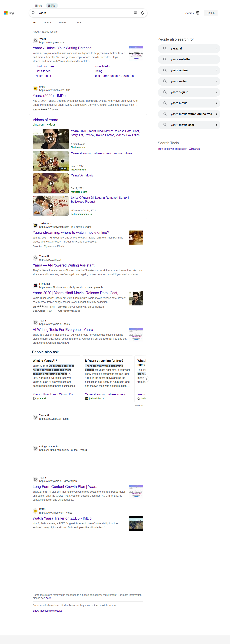Image resolution: width=230 pixels, height=644 pixels.
Task: Click the search magnifier icon in search box
Action: pyautogui.click(x=33, y=13)
